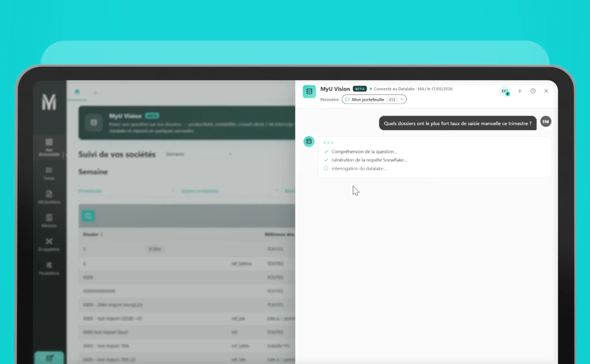590x364 pixels.
Task: Click the MyU Vision database icon in the panel header
Action: coord(309,91)
